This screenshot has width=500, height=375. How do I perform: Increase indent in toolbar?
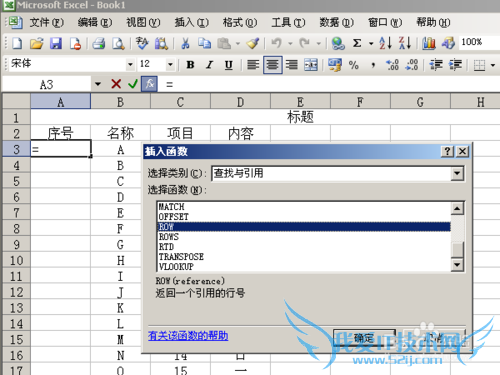tap(455, 65)
